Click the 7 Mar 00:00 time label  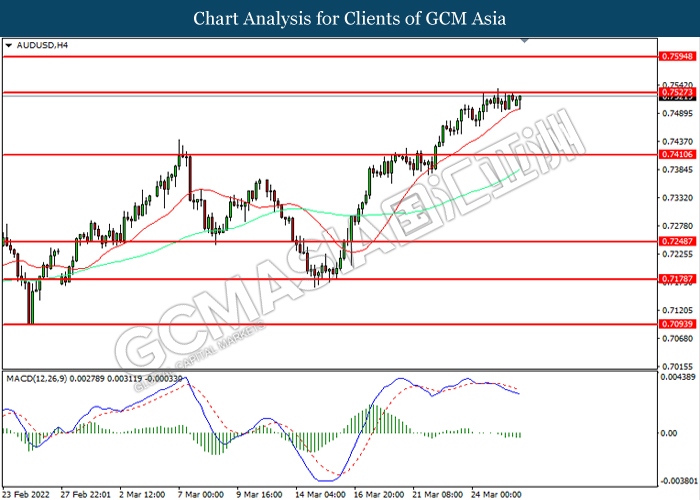201,494
